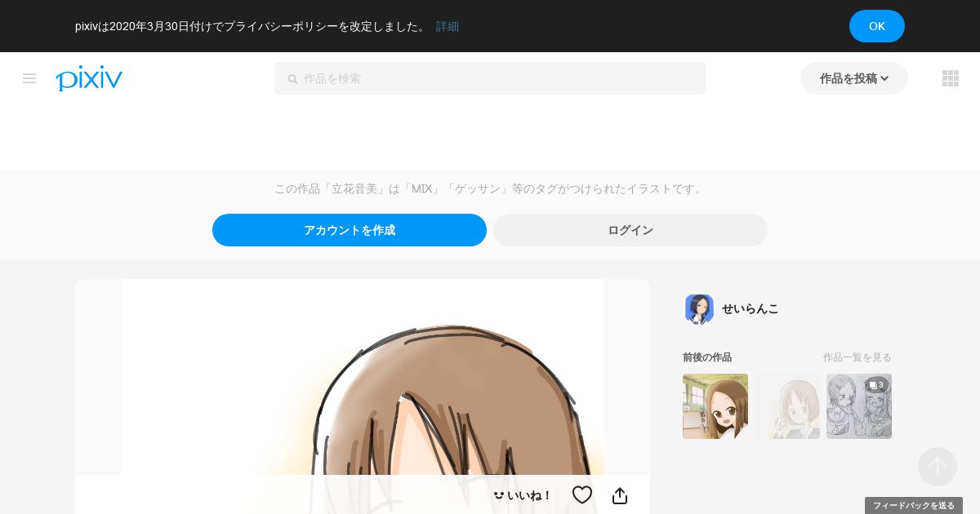Open the faded middle work thumbnail
This screenshot has height=514, width=980.
click(787, 406)
